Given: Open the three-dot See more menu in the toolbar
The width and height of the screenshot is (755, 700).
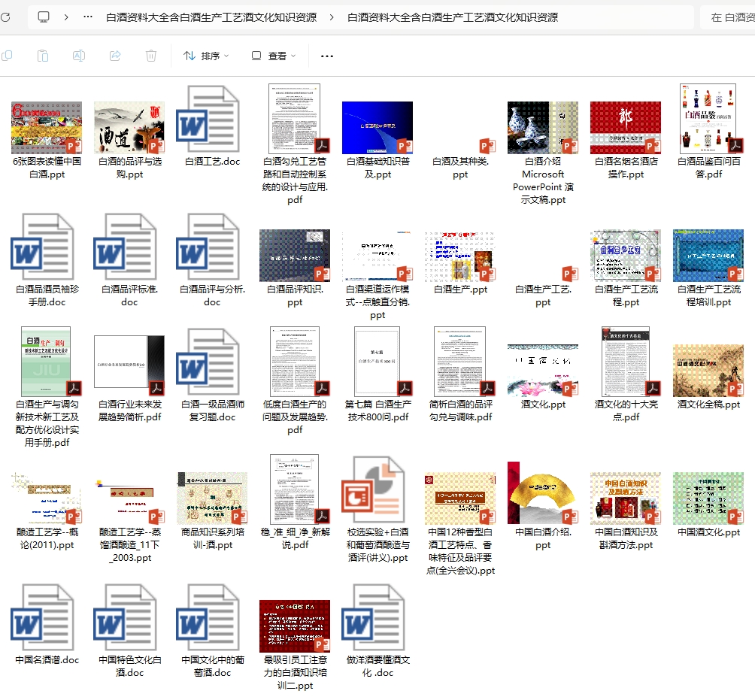Looking at the screenshot, I should click(326, 56).
